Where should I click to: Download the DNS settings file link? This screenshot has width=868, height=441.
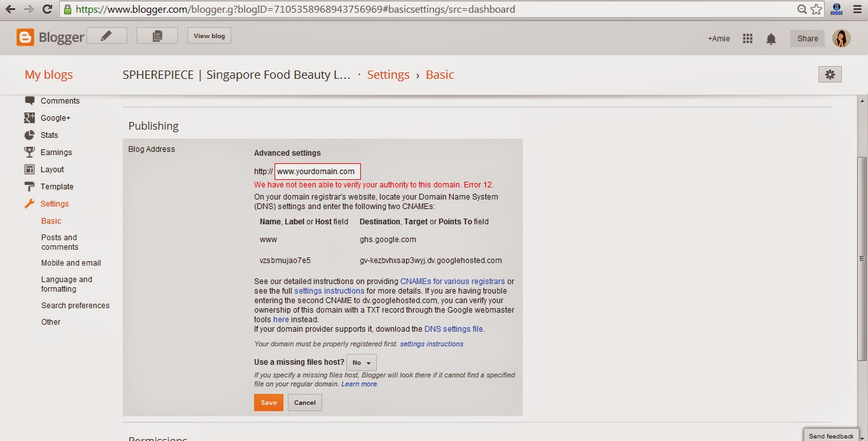click(x=454, y=329)
